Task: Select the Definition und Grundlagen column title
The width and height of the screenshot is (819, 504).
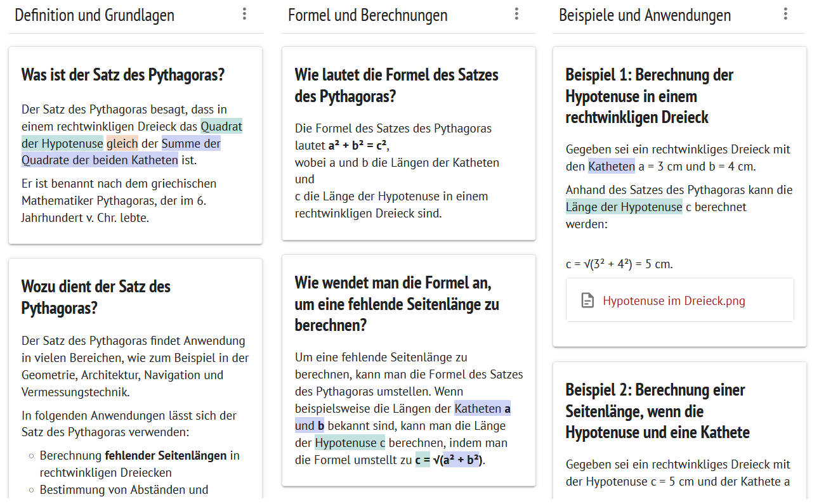Action: [95, 15]
